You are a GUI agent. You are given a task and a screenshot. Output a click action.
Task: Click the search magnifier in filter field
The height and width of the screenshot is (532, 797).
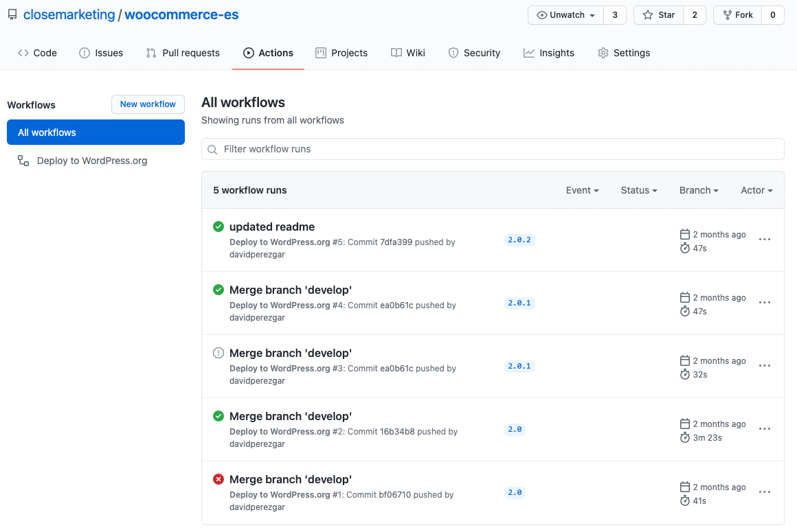(x=213, y=149)
